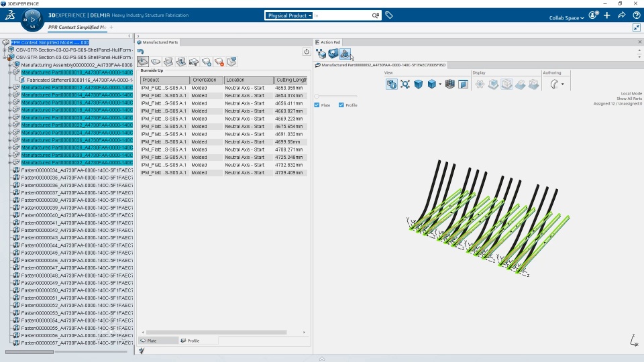Click the tree panel horizontal scrollbar
Screen dimensions: 644x362
coord(29,352)
